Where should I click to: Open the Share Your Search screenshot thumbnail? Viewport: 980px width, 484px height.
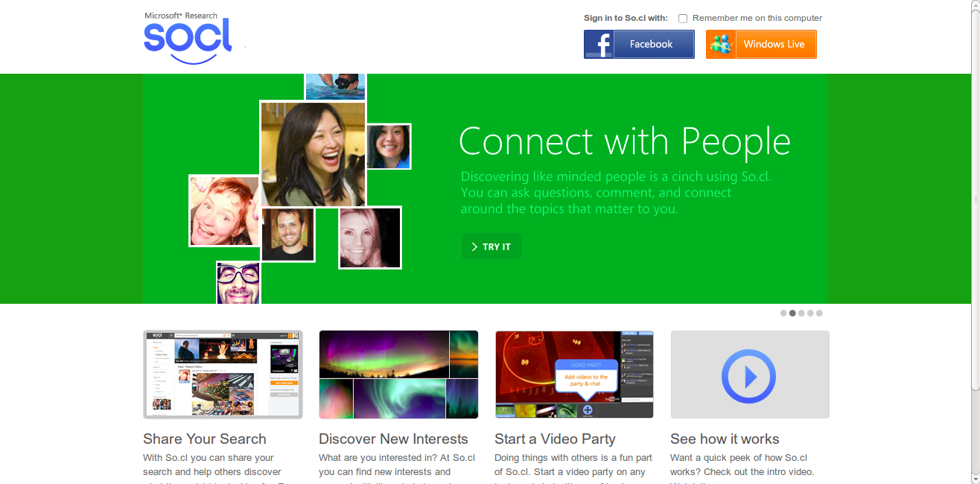(x=223, y=375)
